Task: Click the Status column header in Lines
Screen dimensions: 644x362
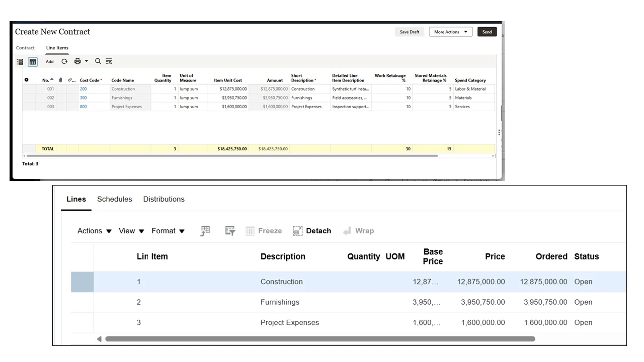Action: (x=587, y=256)
